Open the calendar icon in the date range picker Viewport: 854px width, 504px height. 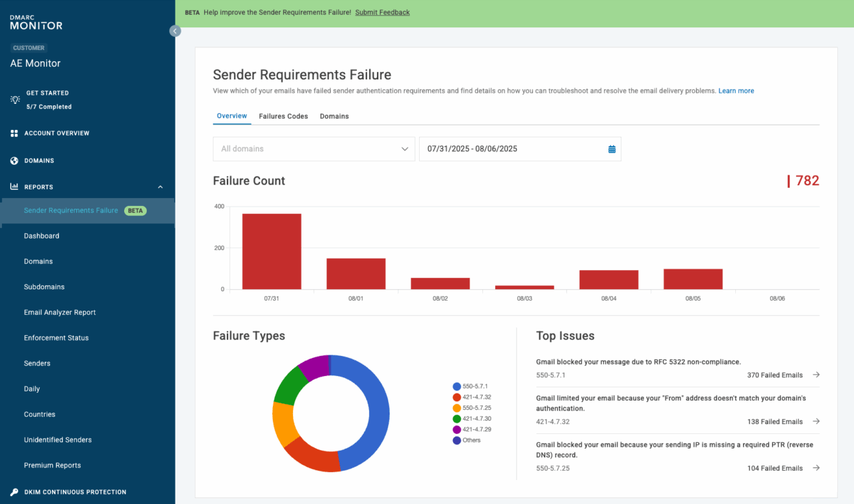coord(611,149)
